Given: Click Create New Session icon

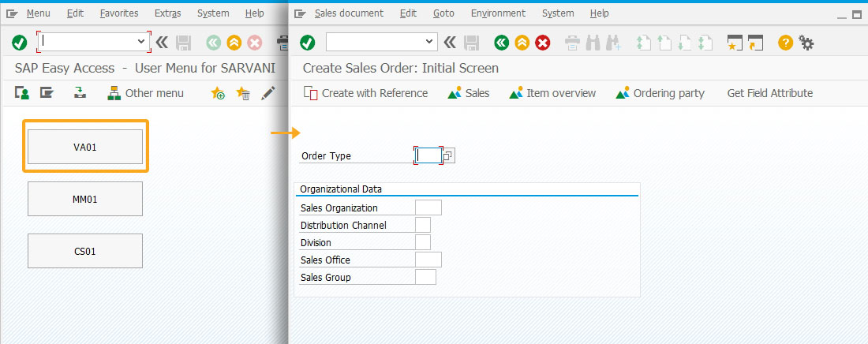Looking at the screenshot, I should click(735, 43).
